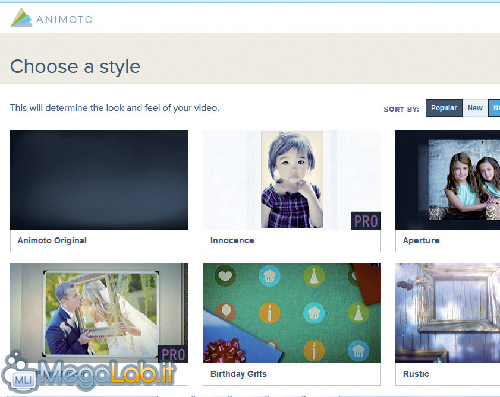Click the Animoto wordmark text
The image size is (500, 397).
(x=64, y=19)
